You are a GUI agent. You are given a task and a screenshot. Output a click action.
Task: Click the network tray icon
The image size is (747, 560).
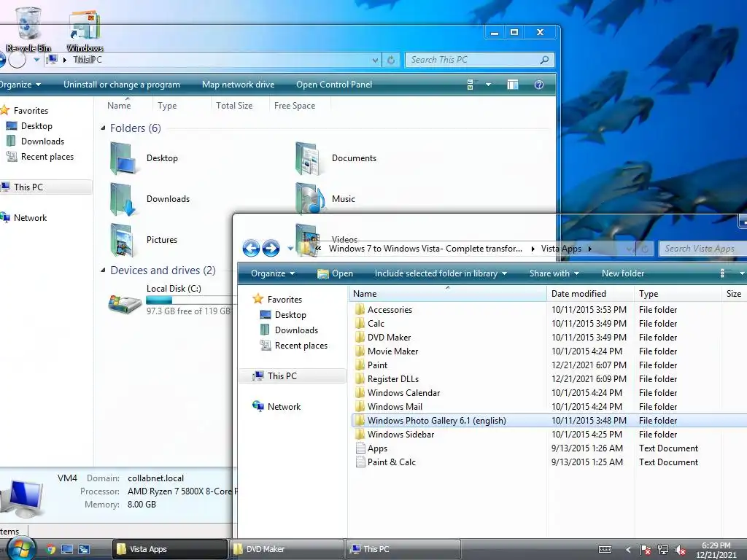tap(662, 550)
